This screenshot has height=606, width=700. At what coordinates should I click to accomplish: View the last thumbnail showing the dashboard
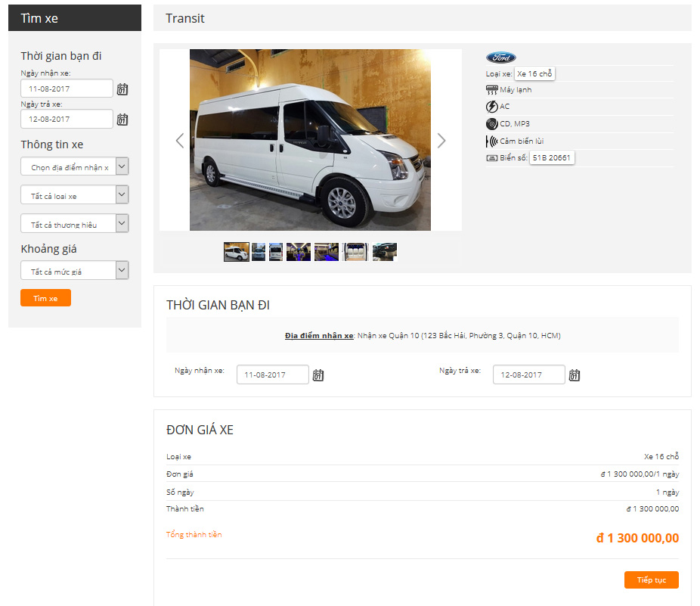tap(385, 252)
